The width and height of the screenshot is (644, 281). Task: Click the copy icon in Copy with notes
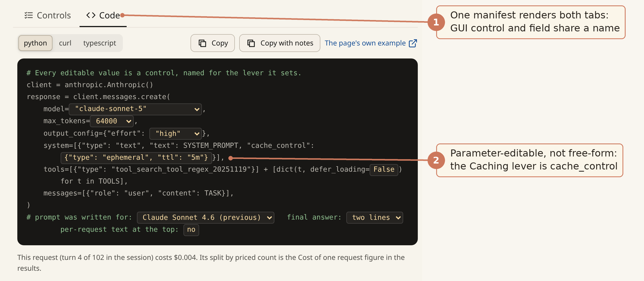[251, 43]
